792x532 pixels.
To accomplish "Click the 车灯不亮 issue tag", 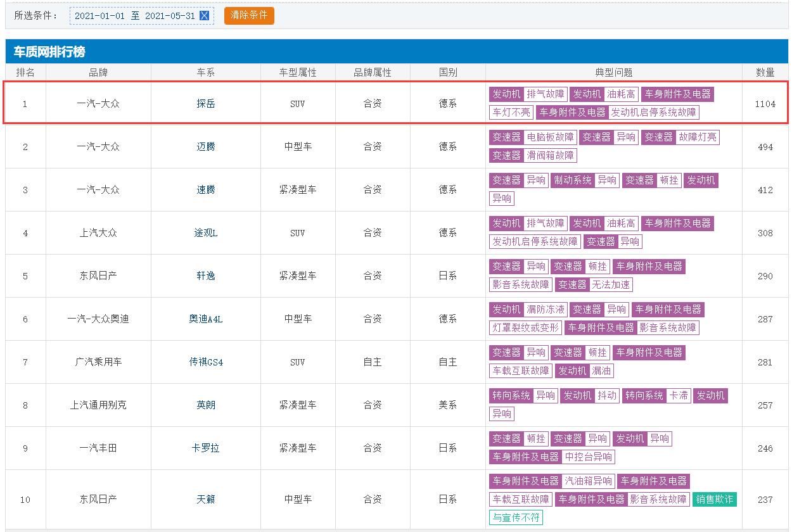I will point(511,113).
